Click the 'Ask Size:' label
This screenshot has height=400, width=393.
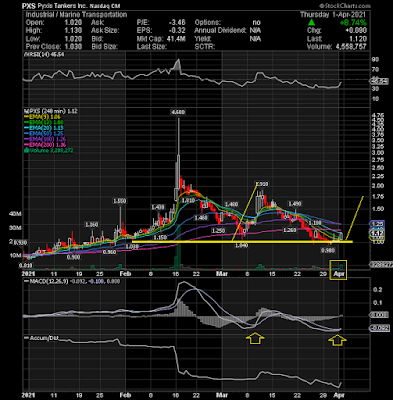tap(104, 31)
